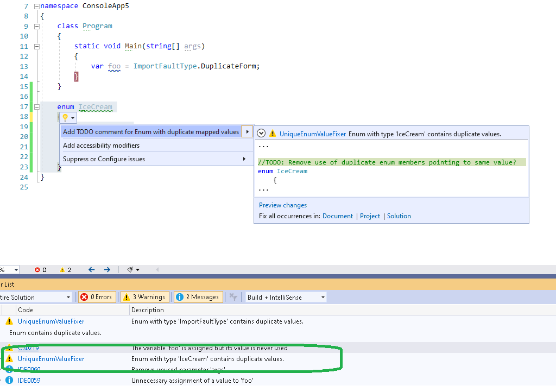Click the red error circle icon in status toolbar

(37, 269)
